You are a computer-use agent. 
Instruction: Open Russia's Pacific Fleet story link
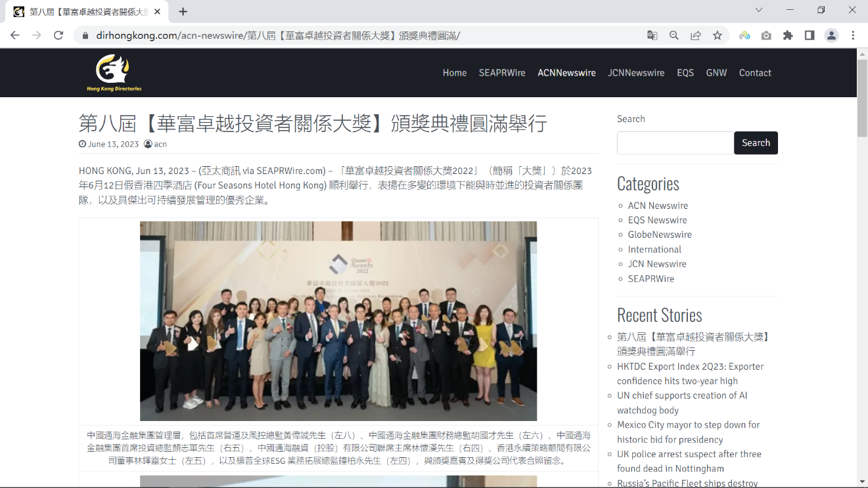pos(687,483)
